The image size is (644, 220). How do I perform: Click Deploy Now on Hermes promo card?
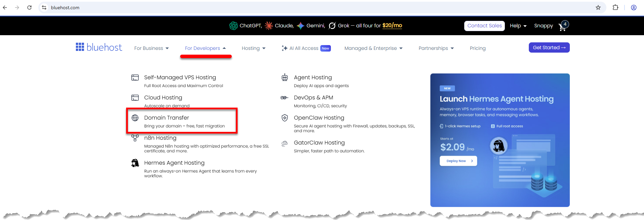458,161
